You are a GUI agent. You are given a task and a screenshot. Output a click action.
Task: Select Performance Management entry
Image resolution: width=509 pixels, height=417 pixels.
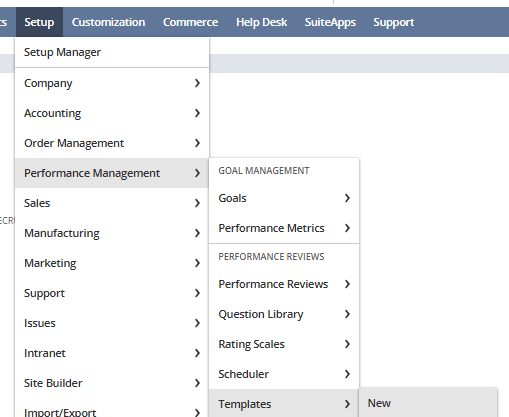112,173
